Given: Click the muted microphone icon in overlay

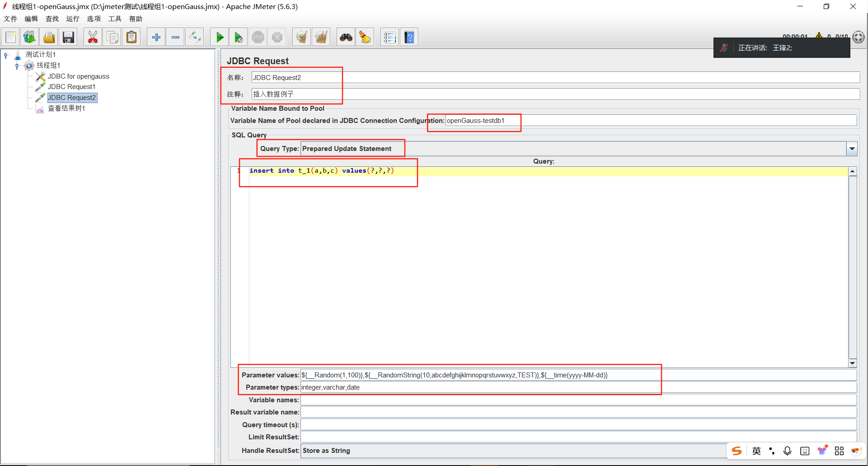Looking at the screenshot, I should (x=724, y=48).
